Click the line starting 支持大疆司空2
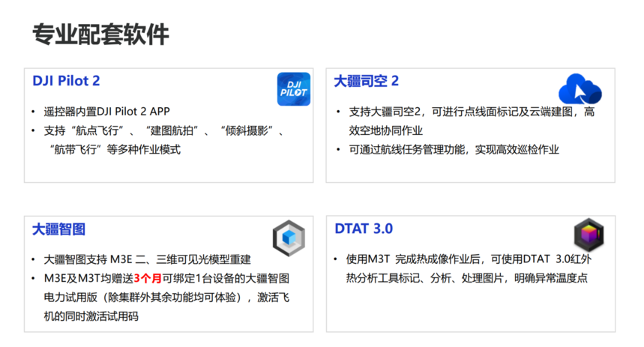Viewport: 644px width, 347px height. click(472, 112)
